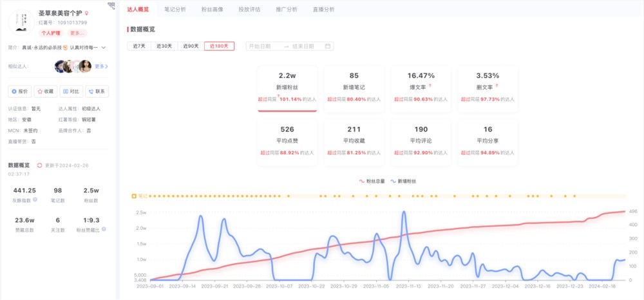Screen dimensions: 644x300
Task: Click the 更多 link for similar creators
Action: point(102,66)
